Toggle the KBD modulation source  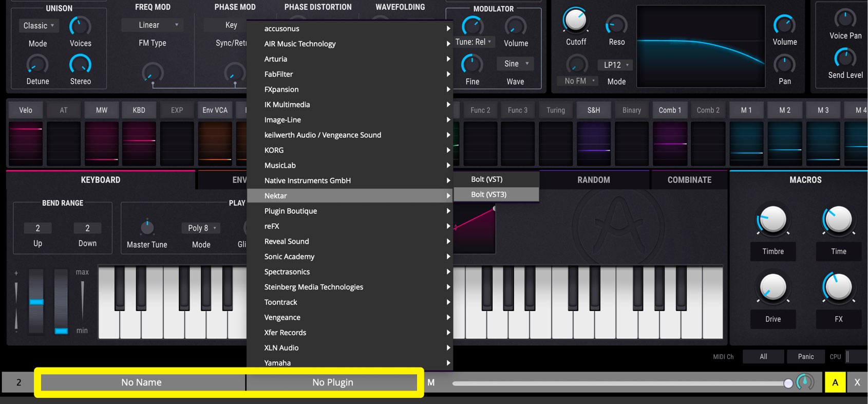(139, 110)
